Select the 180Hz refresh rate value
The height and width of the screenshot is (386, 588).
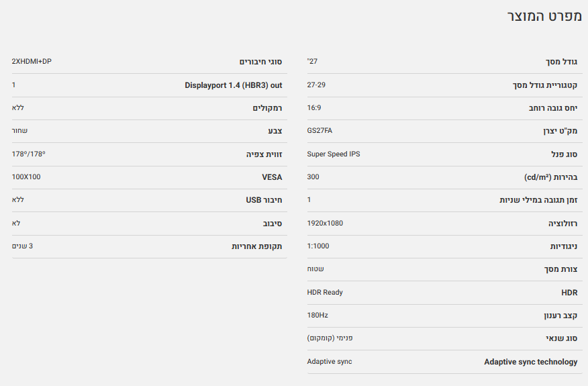point(317,315)
